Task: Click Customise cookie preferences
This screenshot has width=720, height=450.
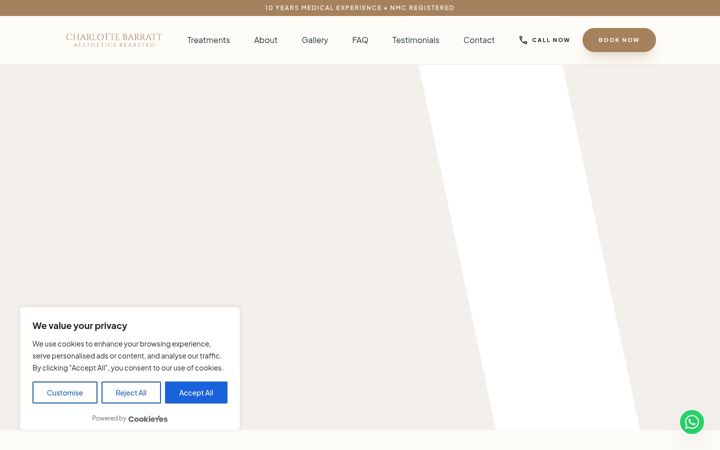Action: [65, 393]
